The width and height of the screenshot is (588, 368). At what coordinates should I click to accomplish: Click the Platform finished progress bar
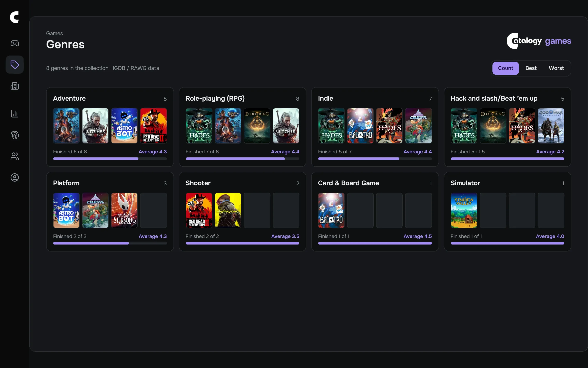[110, 243]
